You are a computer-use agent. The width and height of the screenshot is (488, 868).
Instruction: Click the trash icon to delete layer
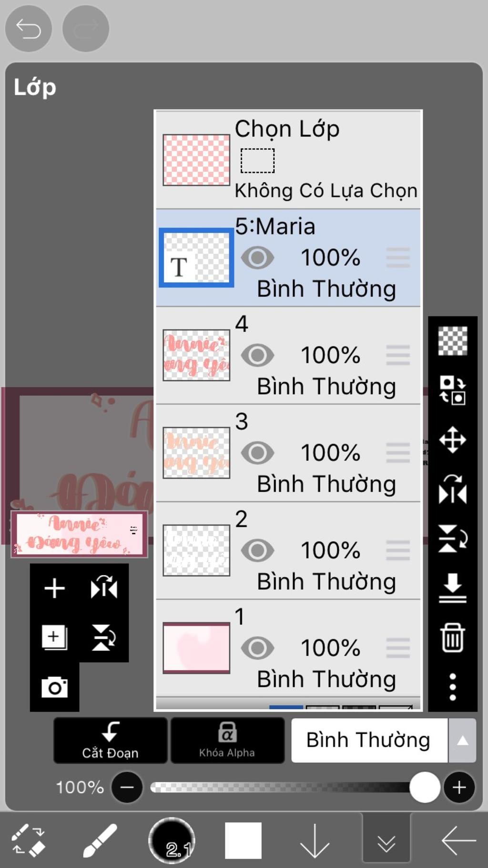pos(452,637)
